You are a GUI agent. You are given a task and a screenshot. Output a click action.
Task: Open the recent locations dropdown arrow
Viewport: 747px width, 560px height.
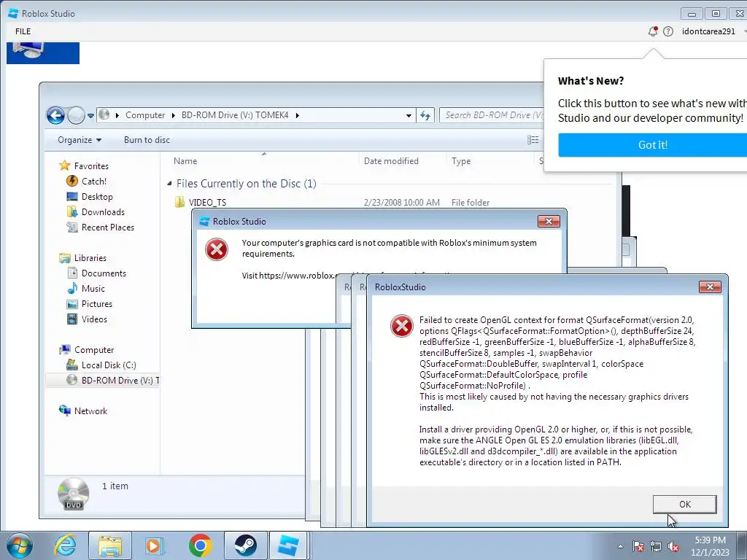click(90, 116)
